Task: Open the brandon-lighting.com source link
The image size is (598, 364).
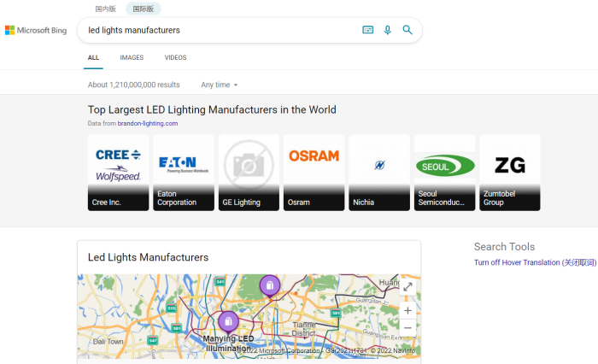Action: 148,123
